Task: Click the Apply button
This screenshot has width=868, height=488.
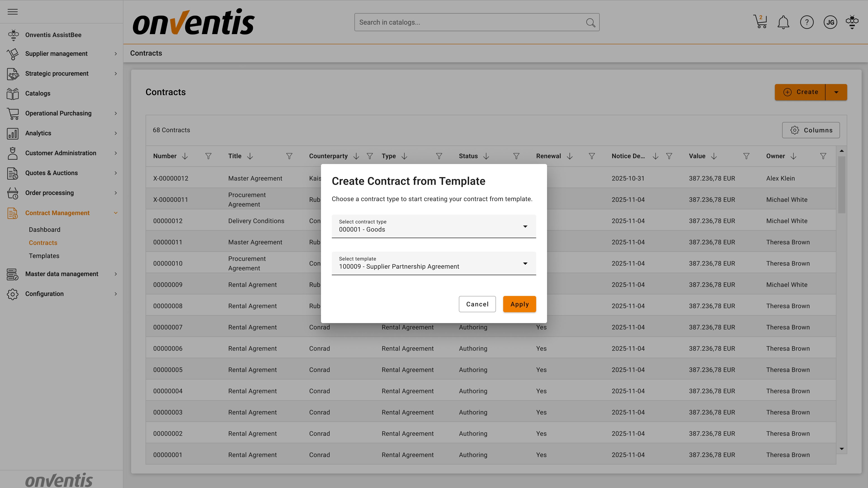Action: click(x=519, y=304)
